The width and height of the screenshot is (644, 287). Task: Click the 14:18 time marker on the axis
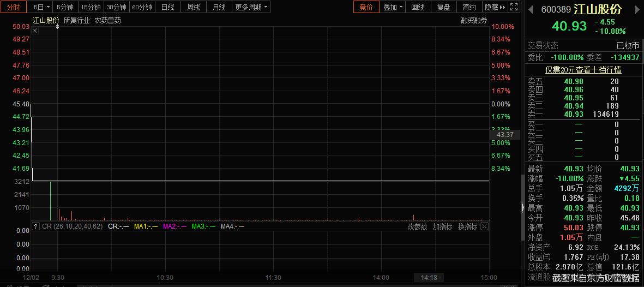[429, 278]
